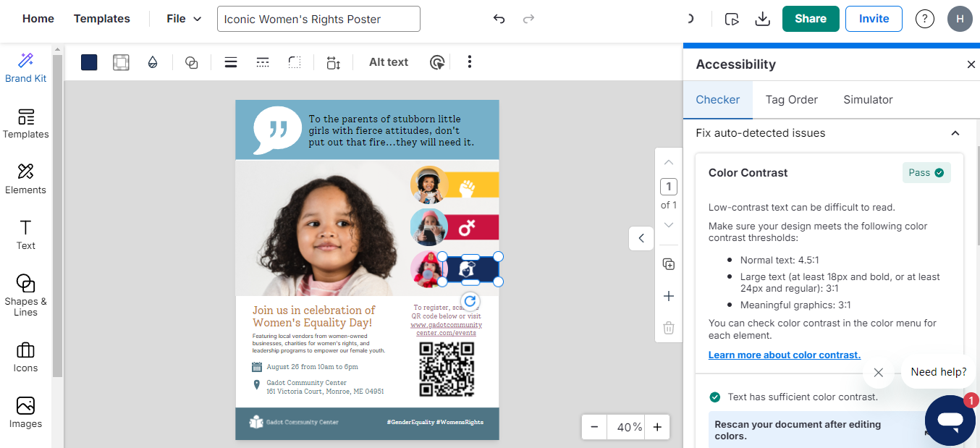Select the Text tool in sidebar
Screen dimensions: 980x448
coord(25,234)
